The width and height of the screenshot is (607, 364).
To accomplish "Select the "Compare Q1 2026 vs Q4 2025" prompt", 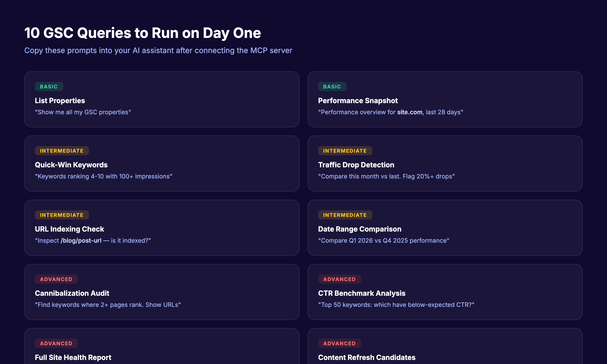I will pyautogui.click(x=383, y=241).
